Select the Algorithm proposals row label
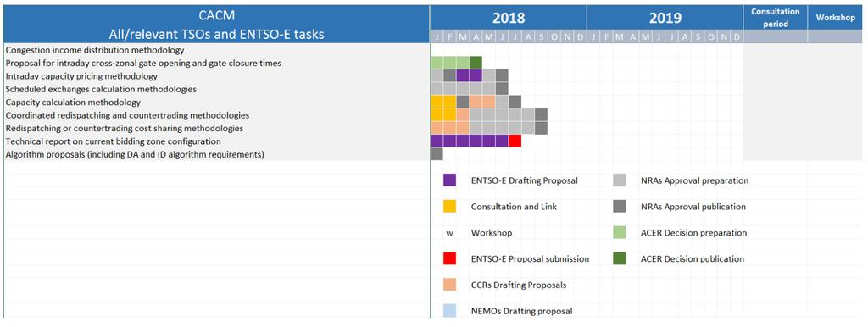 click(135, 154)
